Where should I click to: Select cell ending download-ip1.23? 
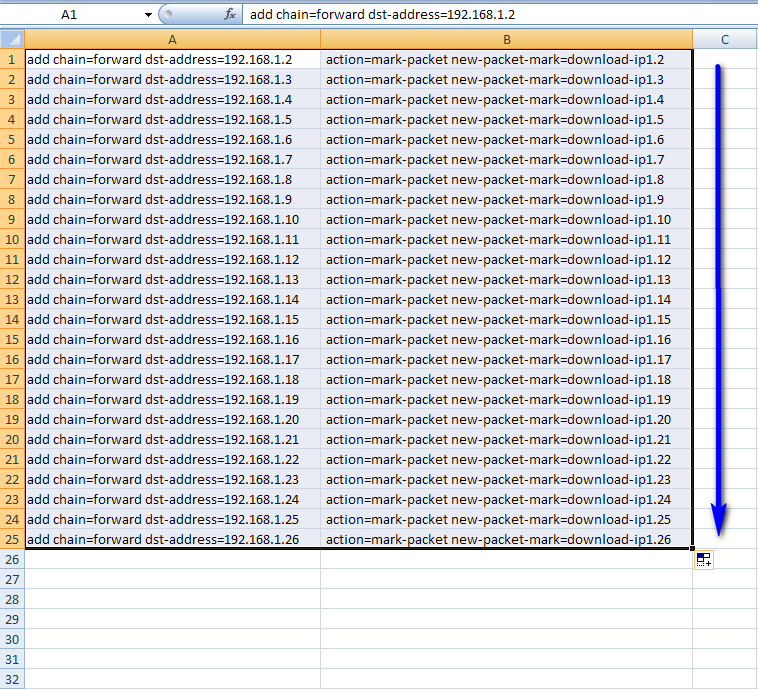[x=507, y=479]
